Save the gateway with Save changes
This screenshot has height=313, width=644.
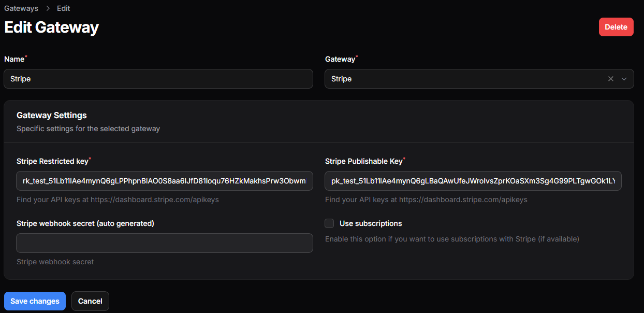tap(35, 301)
